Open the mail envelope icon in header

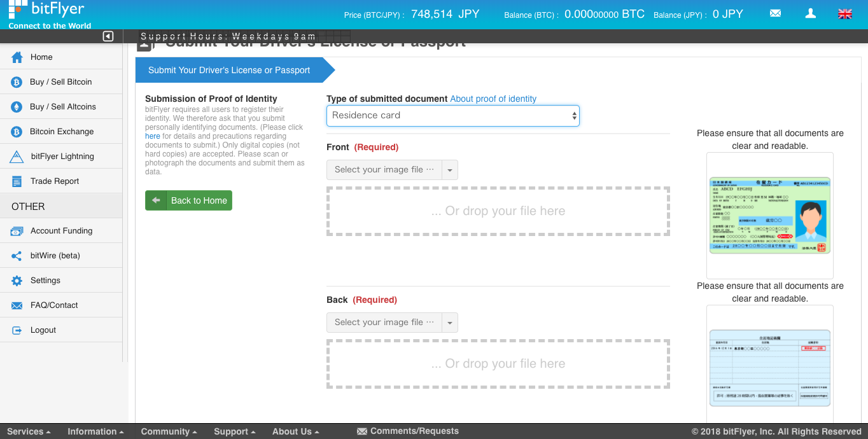pyautogui.click(x=775, y=13)
